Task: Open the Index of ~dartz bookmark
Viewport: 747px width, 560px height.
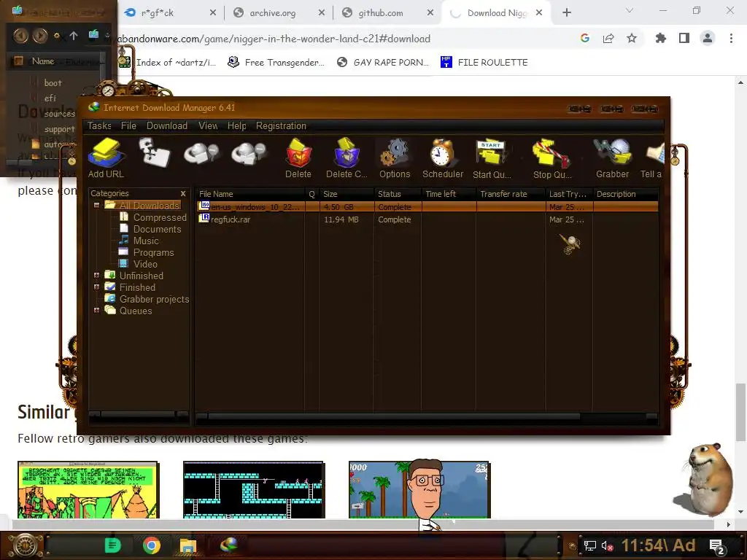Action: pos(168,63)
